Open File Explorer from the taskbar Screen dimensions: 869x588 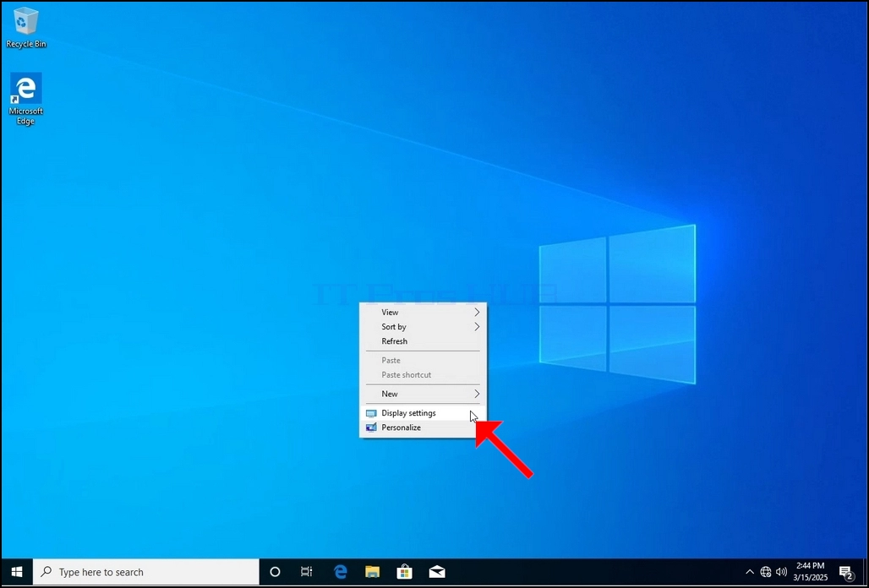pos(373,572)
